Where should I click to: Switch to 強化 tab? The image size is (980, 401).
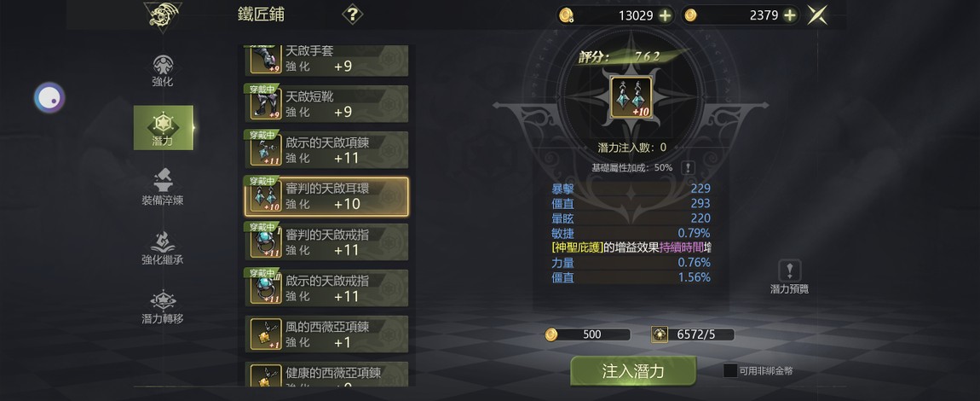163,71
